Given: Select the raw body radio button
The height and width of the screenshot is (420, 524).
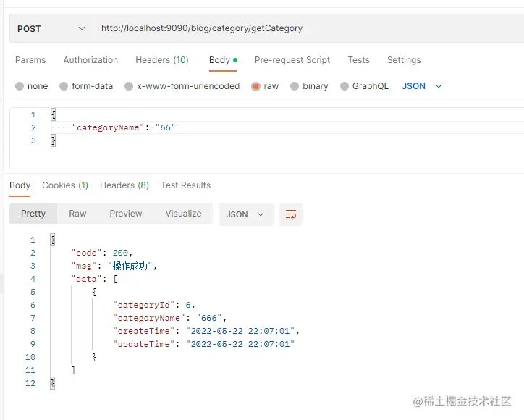Looking at the screenshot, I should tap(255, 86).
